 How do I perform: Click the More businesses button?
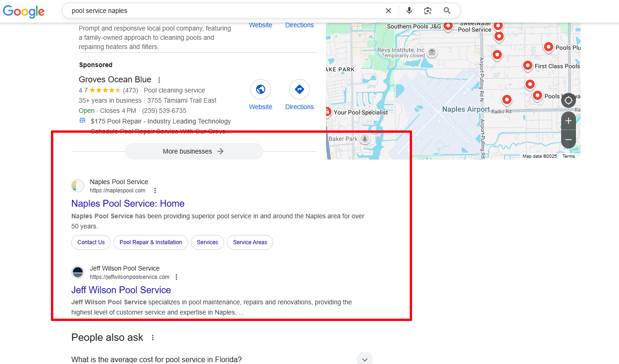194,151
